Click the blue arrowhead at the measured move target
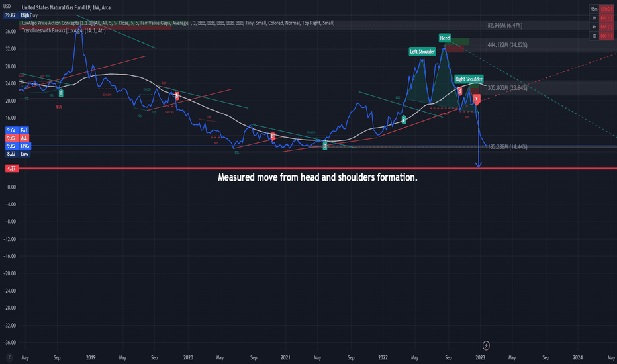The width and height of the screenshot is (617, 364). (479, 165)
